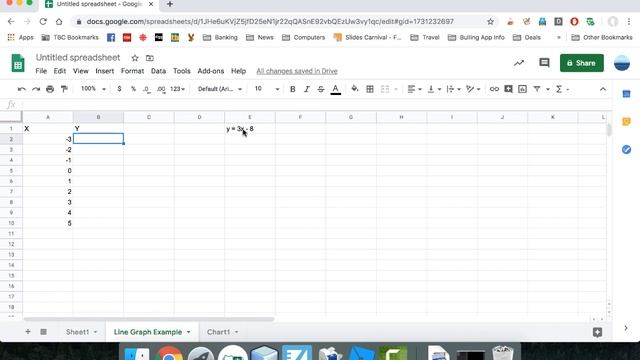The height and width of the screenshot is (360, 640).
Task: Format as percent icon
Action: click(x=133, y=89)
